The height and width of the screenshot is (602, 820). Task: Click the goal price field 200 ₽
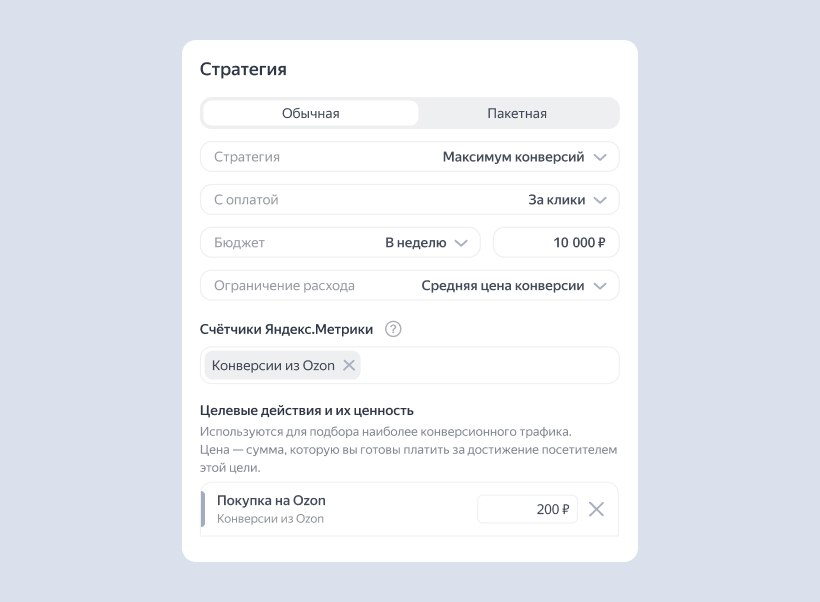click(x=527, y=509)
